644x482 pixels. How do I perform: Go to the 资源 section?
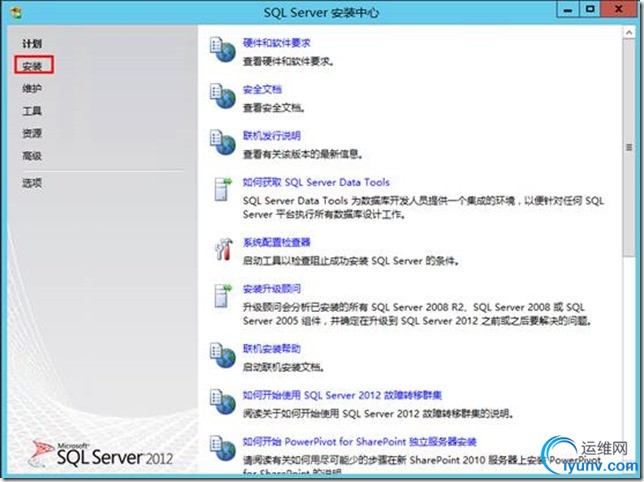(x=32, y=133)
